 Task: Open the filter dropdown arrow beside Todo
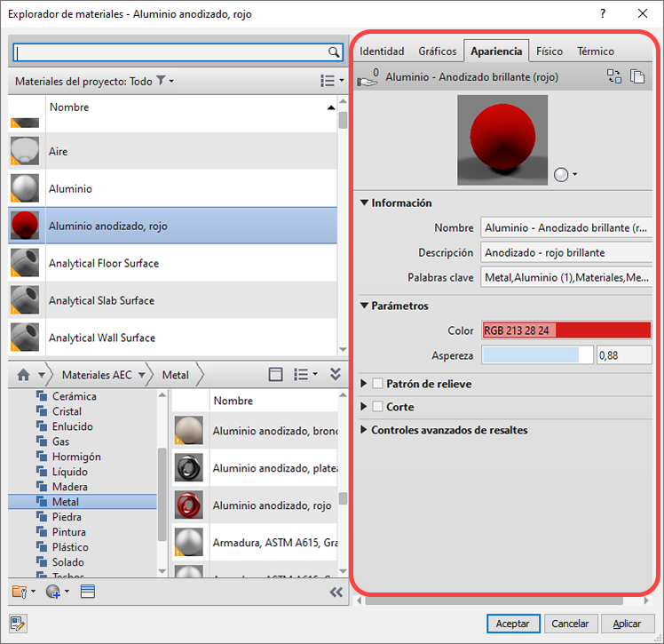pos(171,81)
